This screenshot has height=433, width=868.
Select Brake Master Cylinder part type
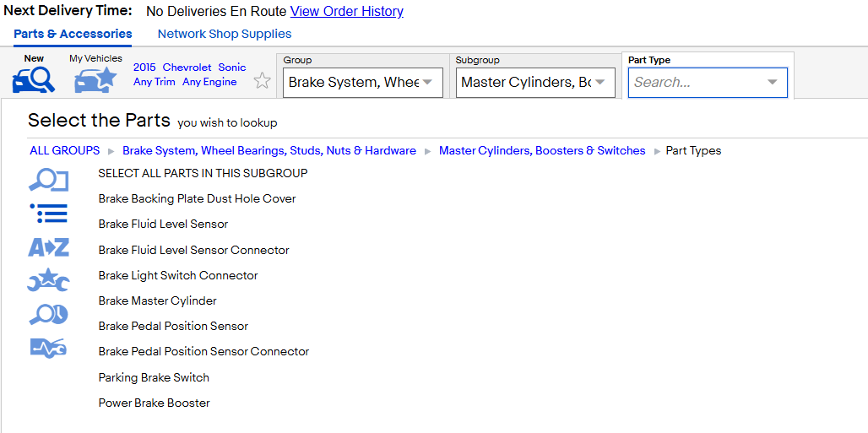tap(158, 300)
